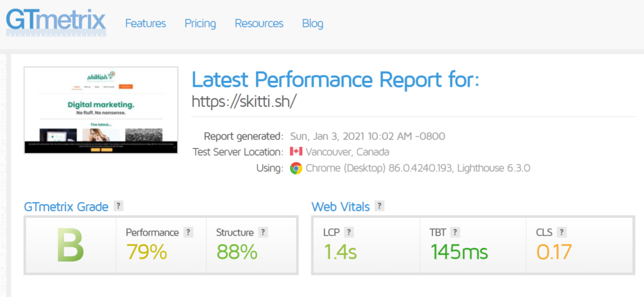644x297 pixels.
Task: Click the Report generated label
Action: (x=243, y=136)
